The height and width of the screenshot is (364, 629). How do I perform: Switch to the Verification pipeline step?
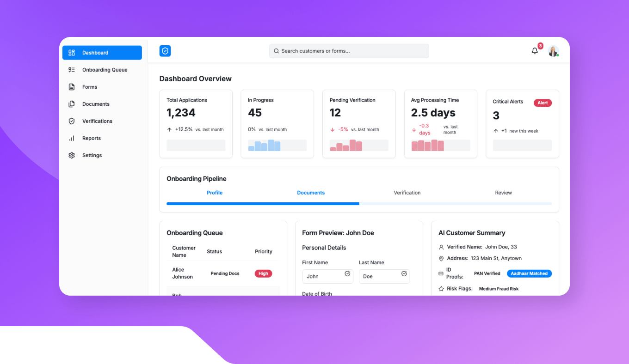[x=407, y=193]
